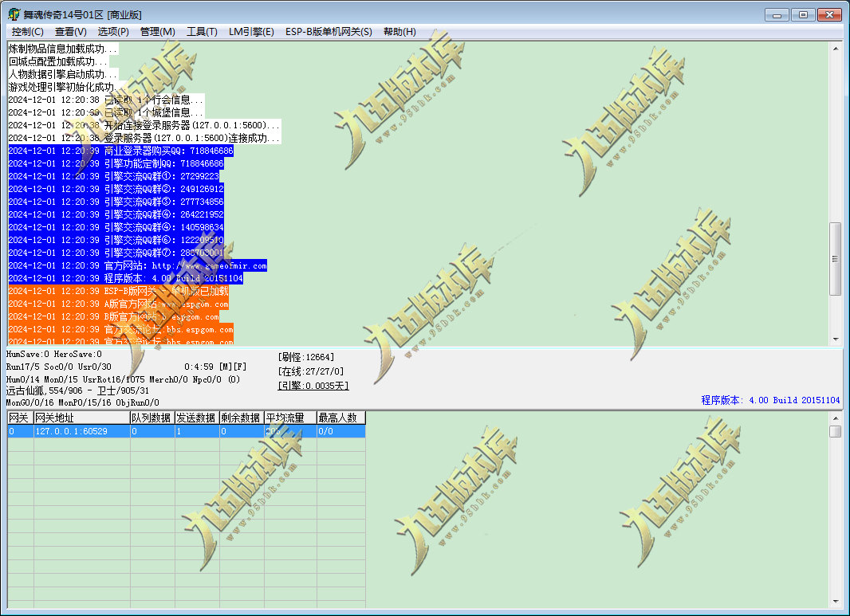
Task: Click log line A版官方网站 espgom.com
Action: pos(119,304)
